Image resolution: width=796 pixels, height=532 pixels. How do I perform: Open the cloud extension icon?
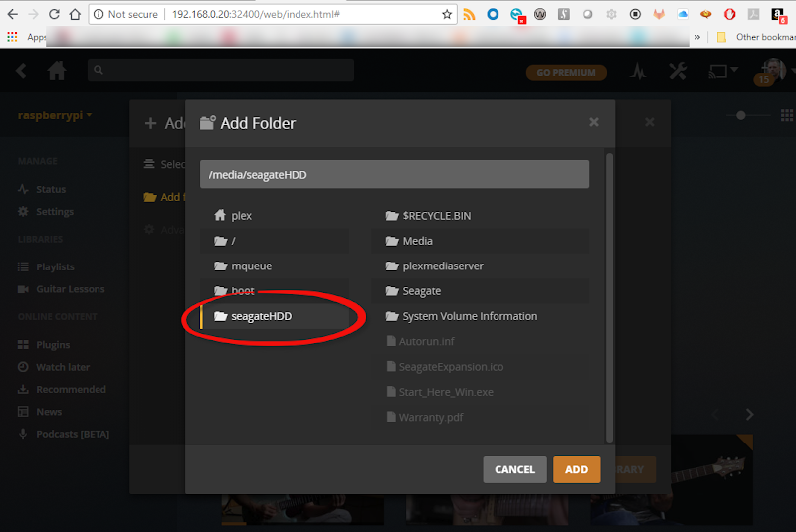(683, 14)
